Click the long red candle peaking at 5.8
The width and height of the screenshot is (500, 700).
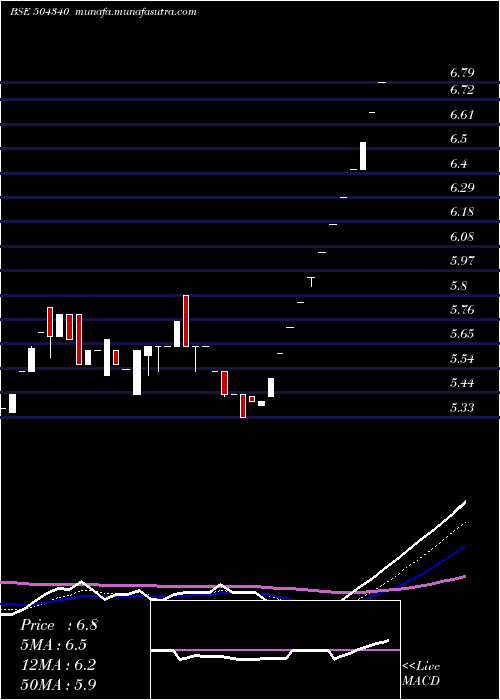[186, 321]
